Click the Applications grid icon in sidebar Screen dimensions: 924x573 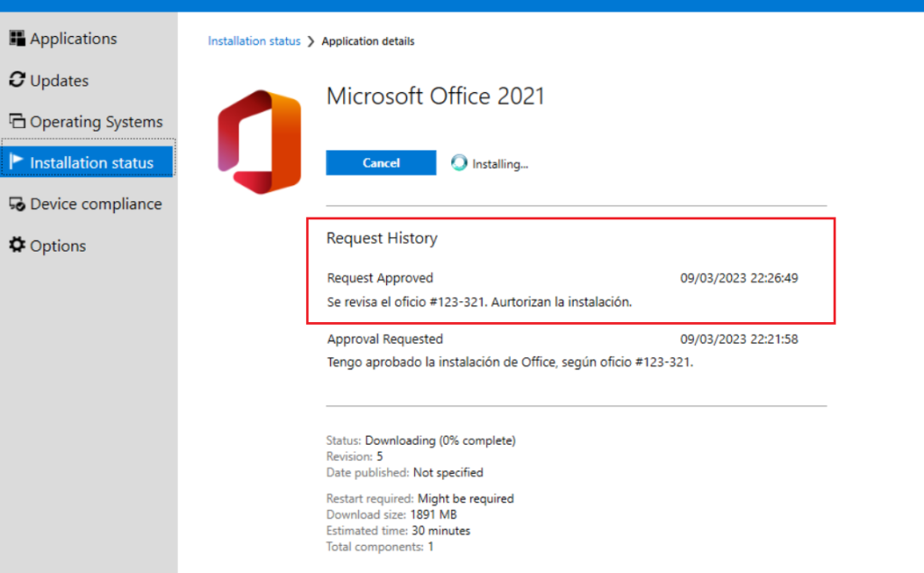(x=17, y=38)
